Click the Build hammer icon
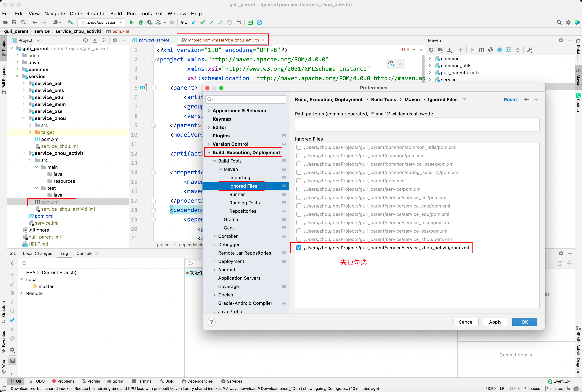 71,22
